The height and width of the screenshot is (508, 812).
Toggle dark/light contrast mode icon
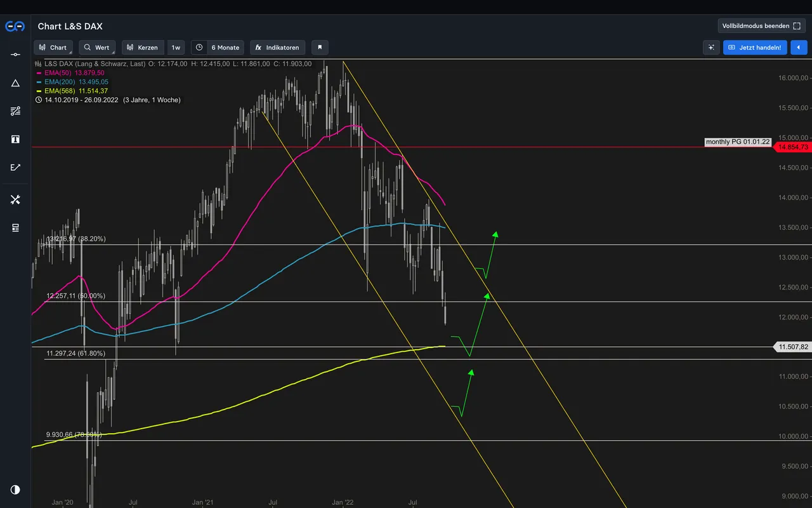pos(15,490)
